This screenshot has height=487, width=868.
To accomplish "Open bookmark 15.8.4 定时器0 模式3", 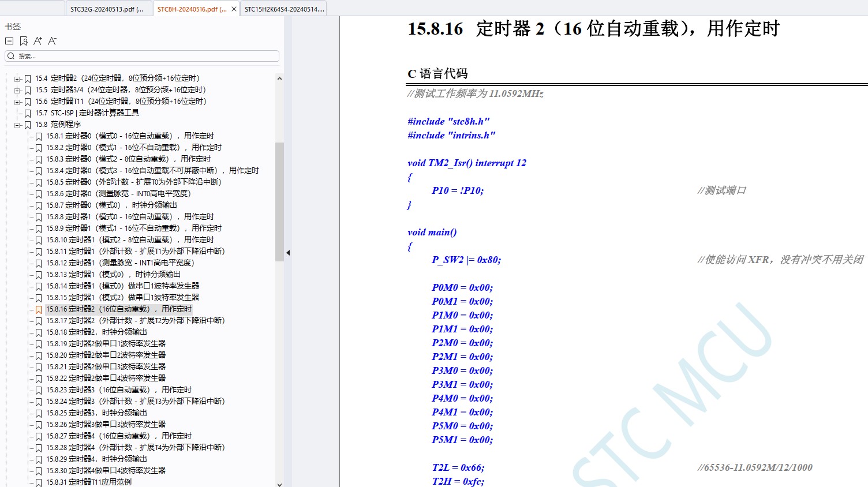I will point(152,171).
